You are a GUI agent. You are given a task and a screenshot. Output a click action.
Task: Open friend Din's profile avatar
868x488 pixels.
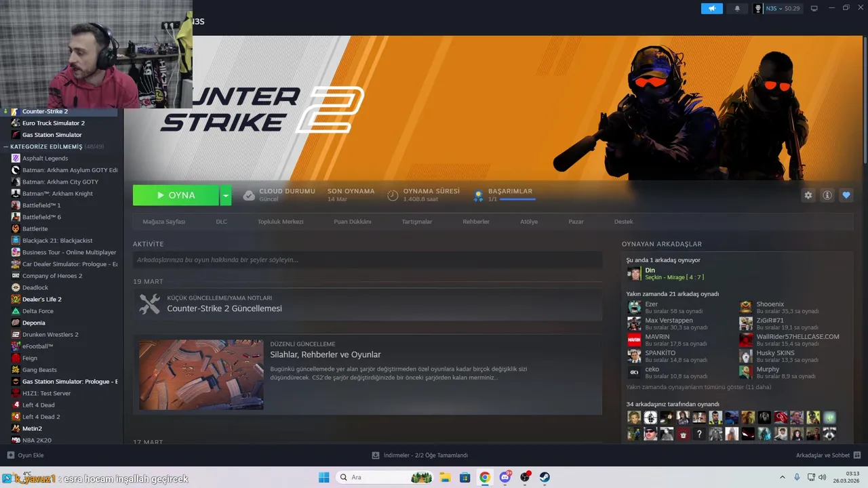(x=634, y=273)
